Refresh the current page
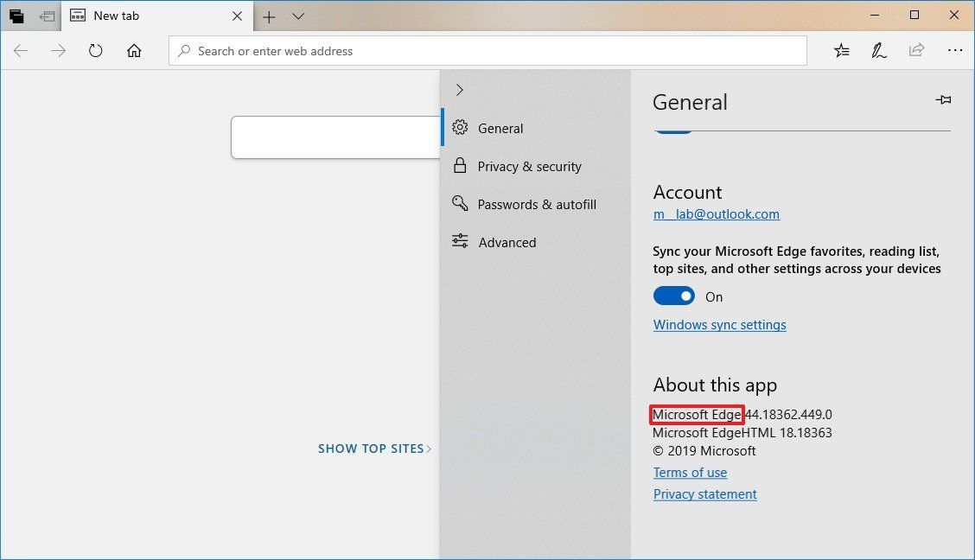 coord(95,50)
